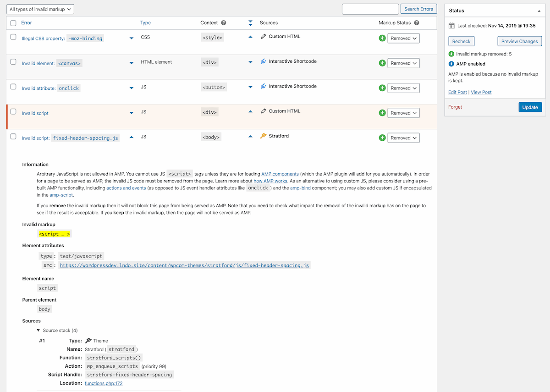This screenshot has width=550, height=392.
Task: Click green AMP icon in fixed-header-spacing.js row
Action: coord(382,138)
